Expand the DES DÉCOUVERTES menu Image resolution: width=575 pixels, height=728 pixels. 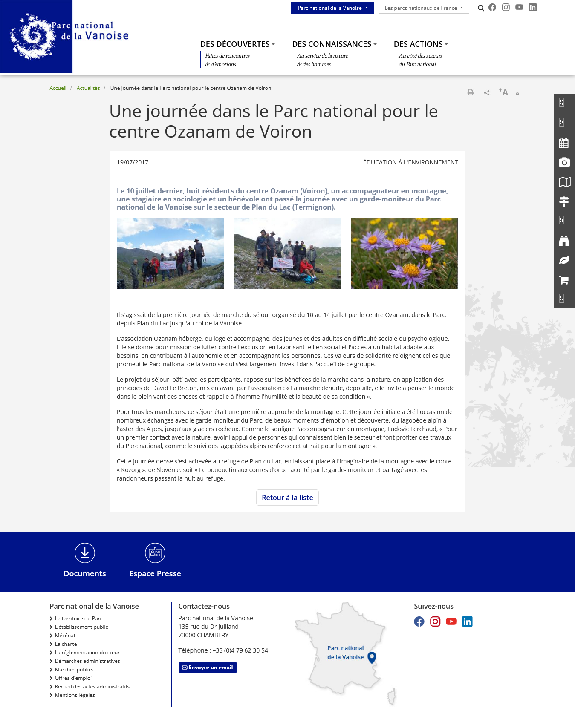coord(237,44)
